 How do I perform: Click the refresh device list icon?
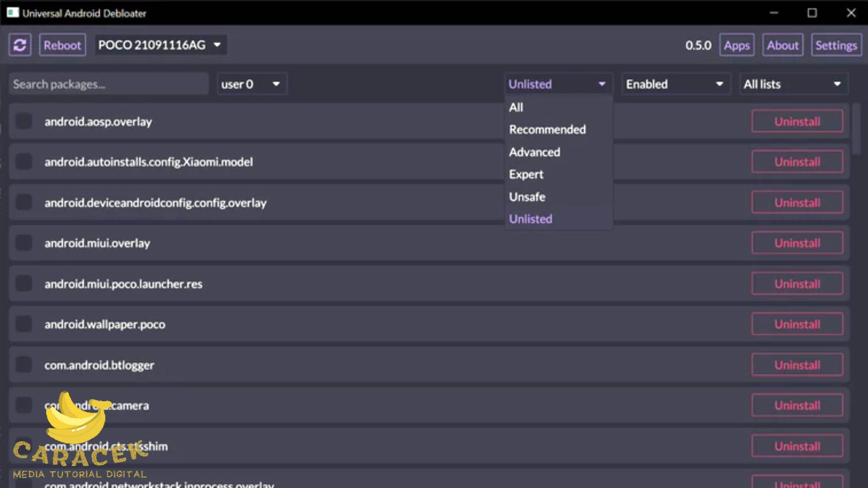[20, 45]
